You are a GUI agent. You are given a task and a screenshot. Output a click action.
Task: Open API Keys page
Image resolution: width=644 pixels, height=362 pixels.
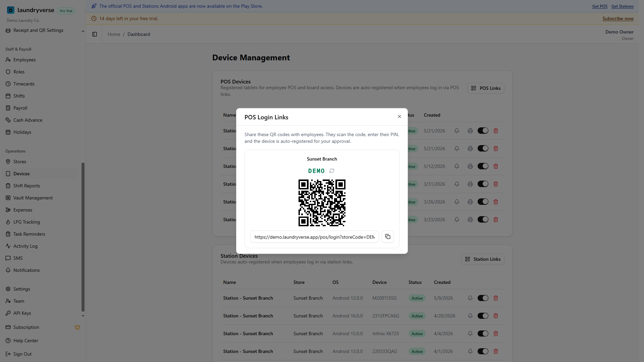[x=40, y=313]
